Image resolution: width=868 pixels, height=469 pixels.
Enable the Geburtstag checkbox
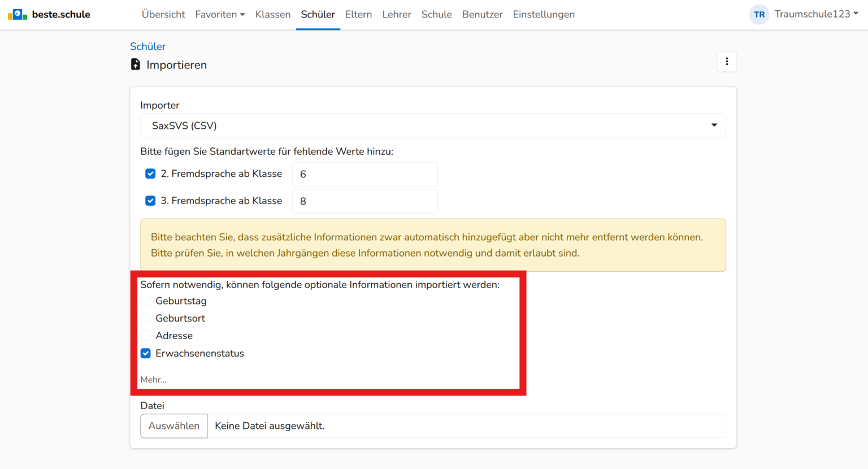(x=146, y=301)
